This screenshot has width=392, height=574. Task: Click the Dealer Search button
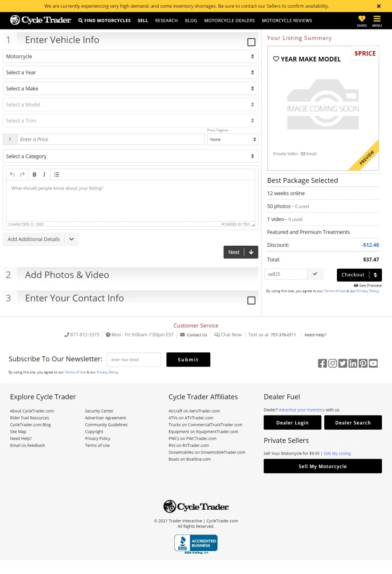coord(353,422)
